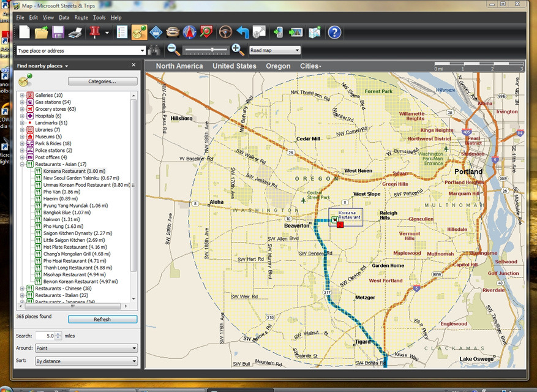Click the zoom level slider handle
This screenshot has height=392, width=537.
tap(212, 50)
